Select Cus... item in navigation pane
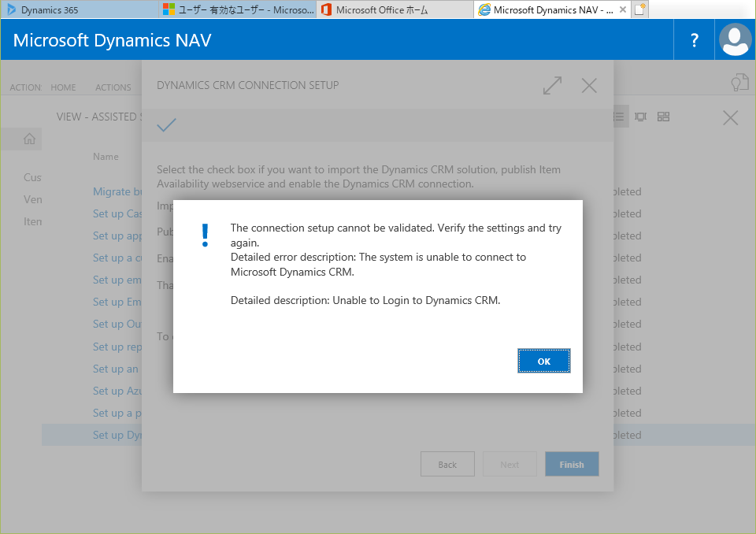Viewport: 756px width, 534px height. coord(32,177)
